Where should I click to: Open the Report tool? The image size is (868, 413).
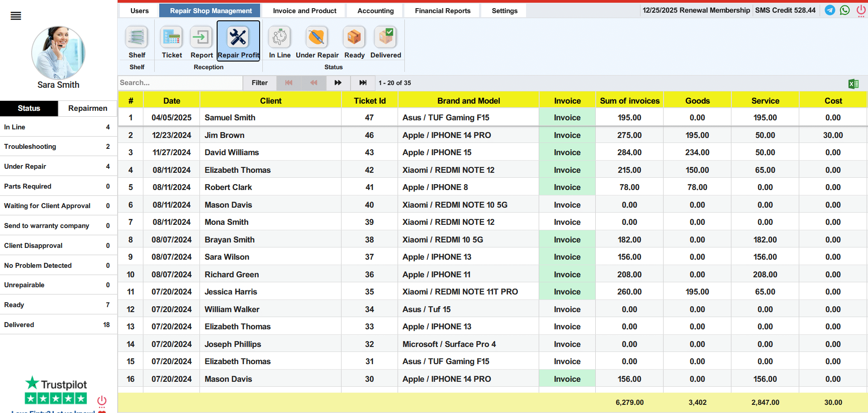(201, 42)
